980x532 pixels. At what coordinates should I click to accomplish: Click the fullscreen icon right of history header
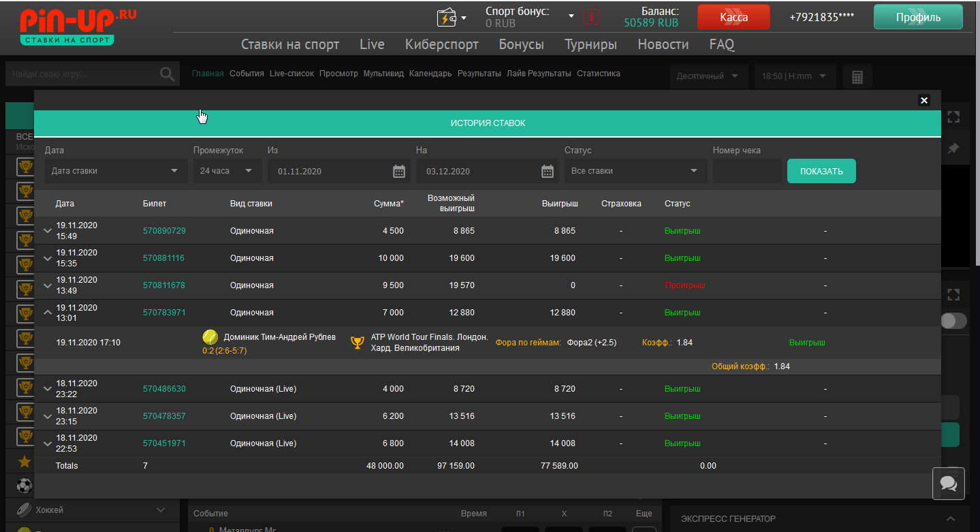point(953,116)
